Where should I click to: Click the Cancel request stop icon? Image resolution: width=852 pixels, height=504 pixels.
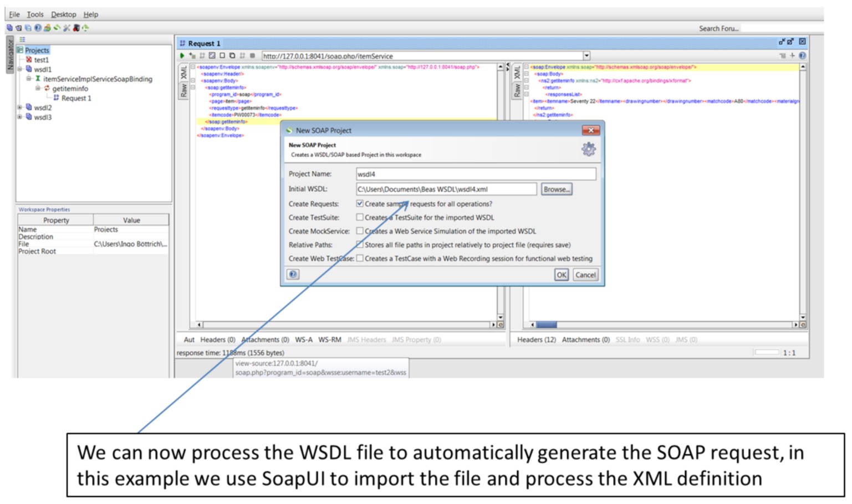tap(252, 55)
